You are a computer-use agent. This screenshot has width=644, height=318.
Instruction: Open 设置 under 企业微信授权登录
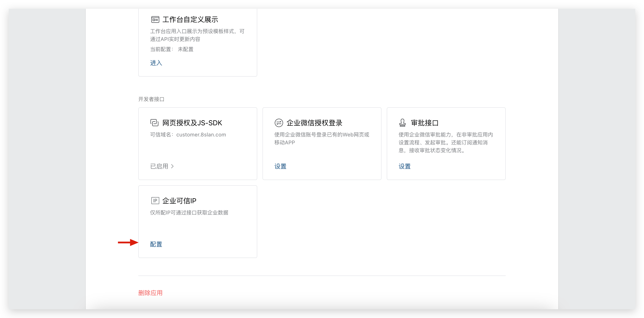[x=280, y=166]
